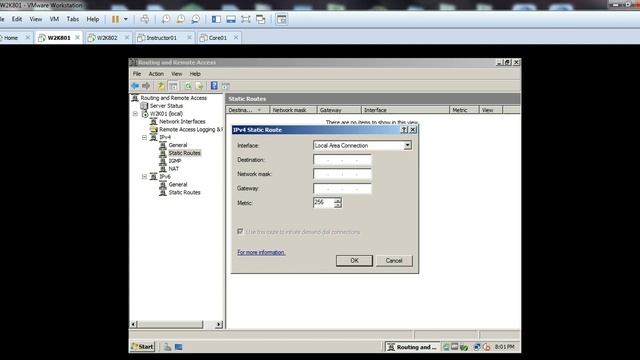Click OK in IPv4 Static Route dialog

point(354,260)
